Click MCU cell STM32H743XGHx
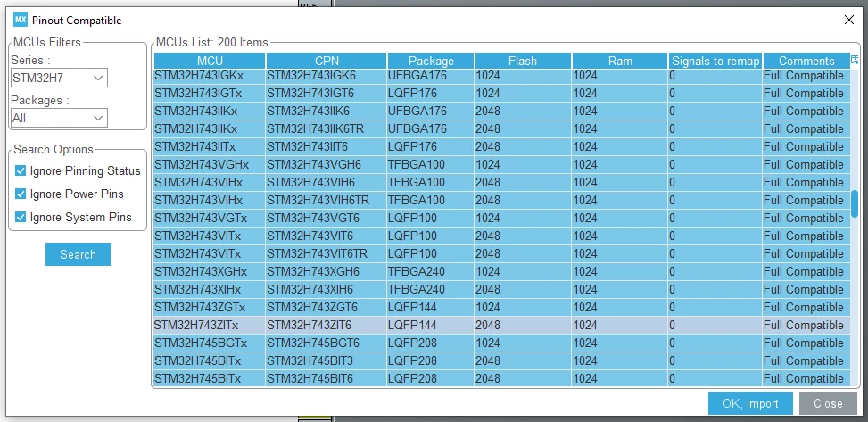868x422 pixels. pos(210,271)
